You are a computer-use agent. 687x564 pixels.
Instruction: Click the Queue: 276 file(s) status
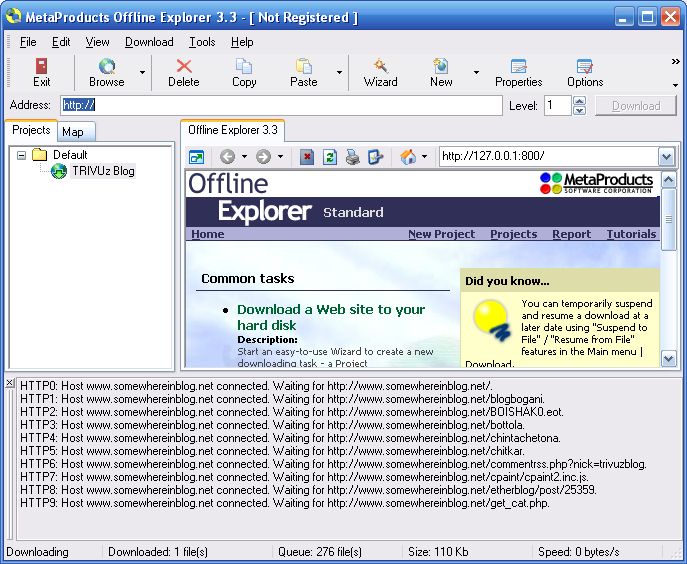click(x=320, y=552)
